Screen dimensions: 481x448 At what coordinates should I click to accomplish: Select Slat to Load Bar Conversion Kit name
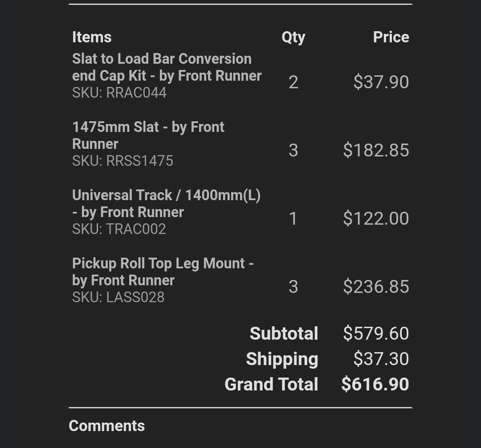(167, 67)
